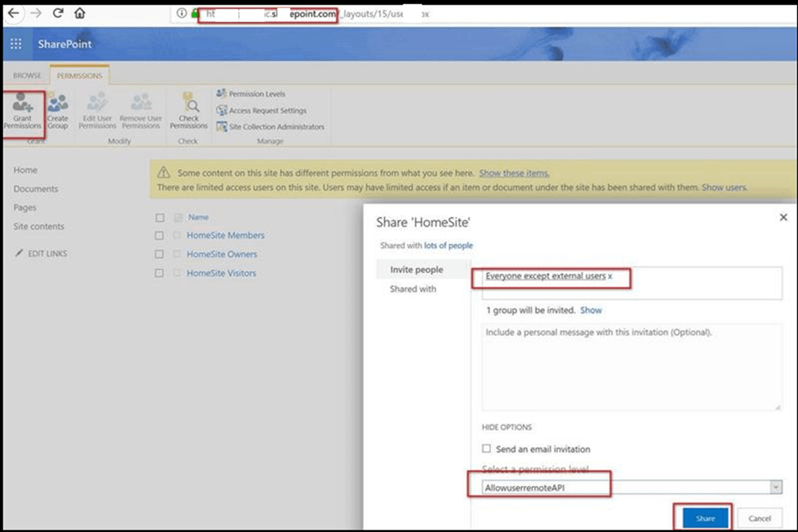This screenshot has width=798, height=532.
Task: Click the browser forward arrow
Action: (36, 13)
